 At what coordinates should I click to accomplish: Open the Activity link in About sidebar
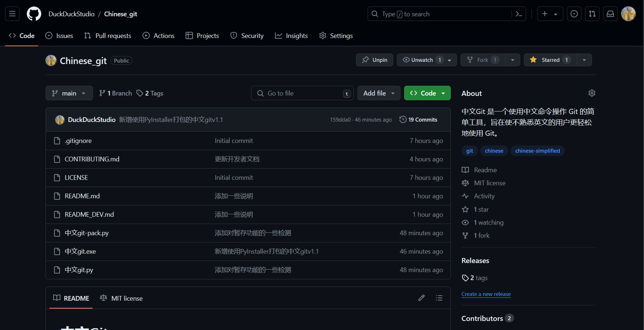(478, 196)
